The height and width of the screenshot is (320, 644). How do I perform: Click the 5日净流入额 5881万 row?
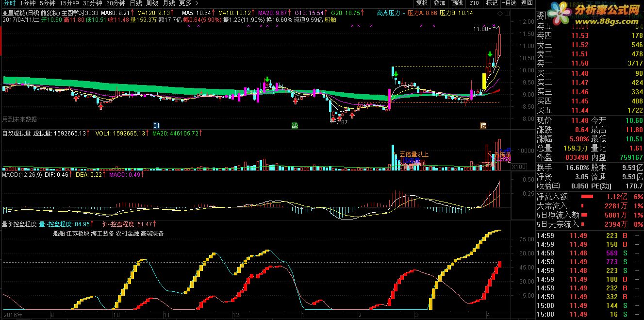click(590, 215)
